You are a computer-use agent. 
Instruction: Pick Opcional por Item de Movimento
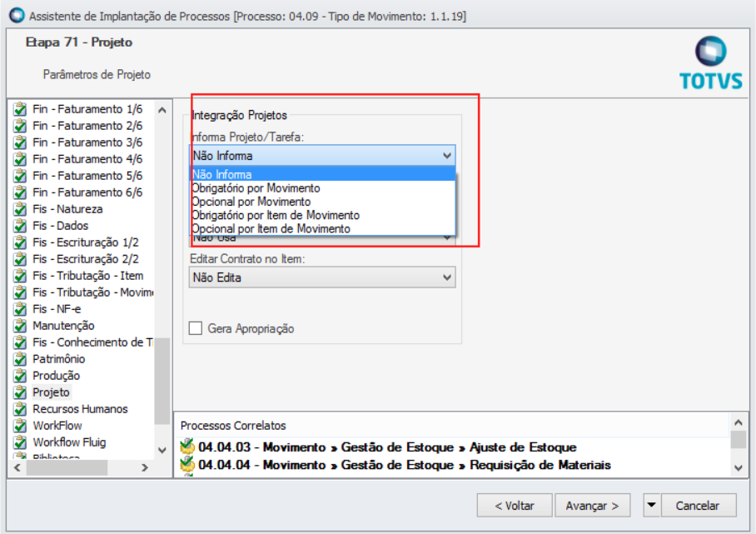tap(322, 228)
